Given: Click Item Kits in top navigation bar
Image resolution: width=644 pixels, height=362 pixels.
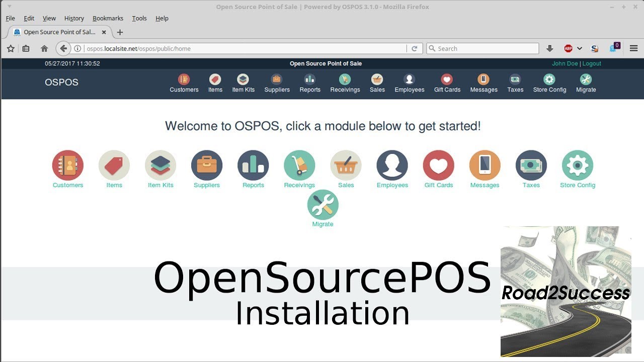Looking at the screenshot, I should tap(243, 83).
